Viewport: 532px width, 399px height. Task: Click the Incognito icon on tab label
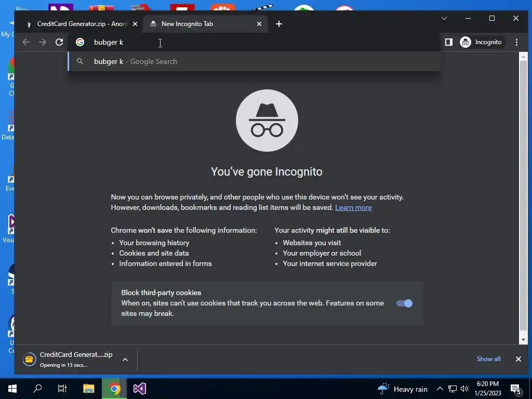pyautogui.click(x=153, y=24)
